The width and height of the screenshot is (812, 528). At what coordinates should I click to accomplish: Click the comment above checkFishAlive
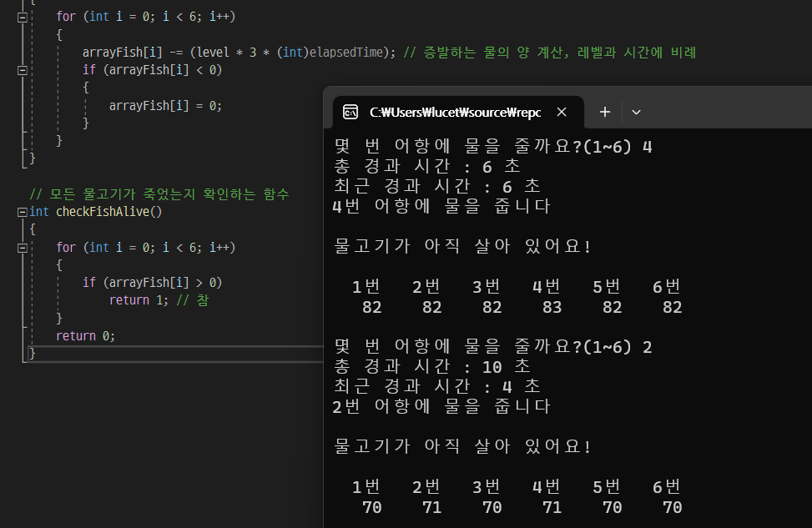click(159, 194)
